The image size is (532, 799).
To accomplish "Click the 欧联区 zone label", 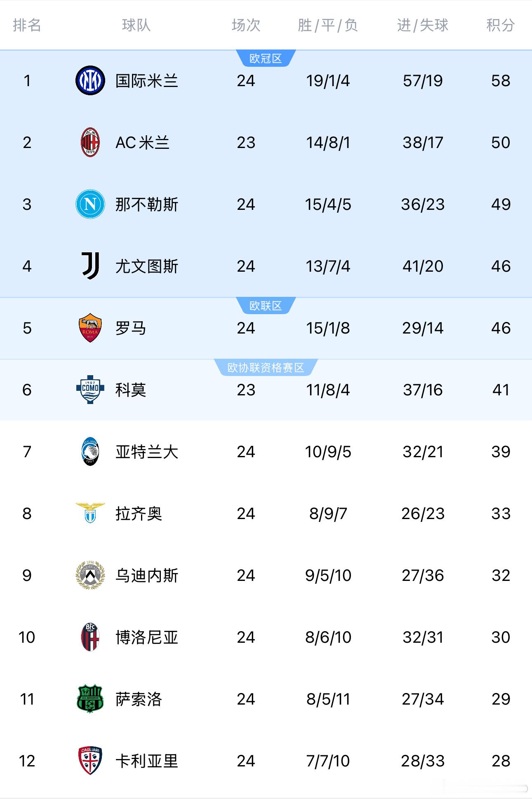I will pos(266,305).
